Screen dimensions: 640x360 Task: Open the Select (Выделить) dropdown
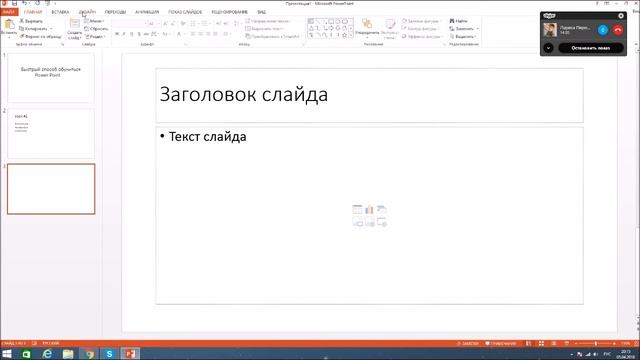(463, 36)
